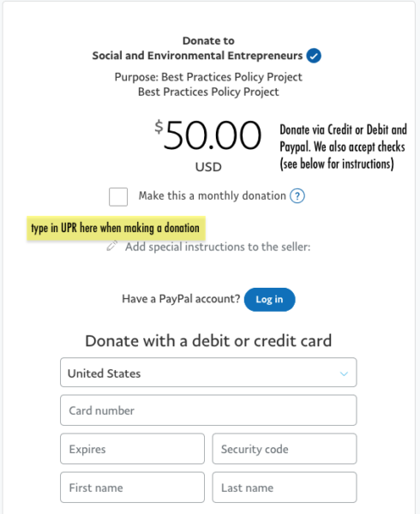
Task: Focus the Card number field
Action: [x=208, y=410]
